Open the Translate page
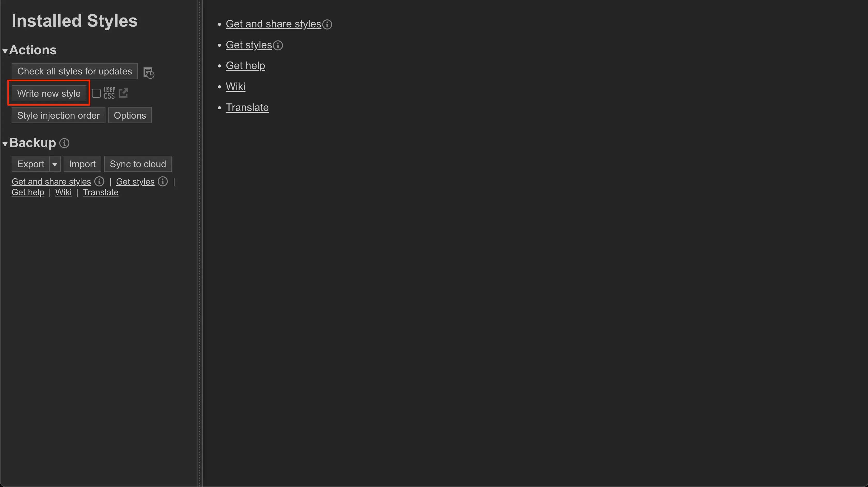 pos(247,107)
